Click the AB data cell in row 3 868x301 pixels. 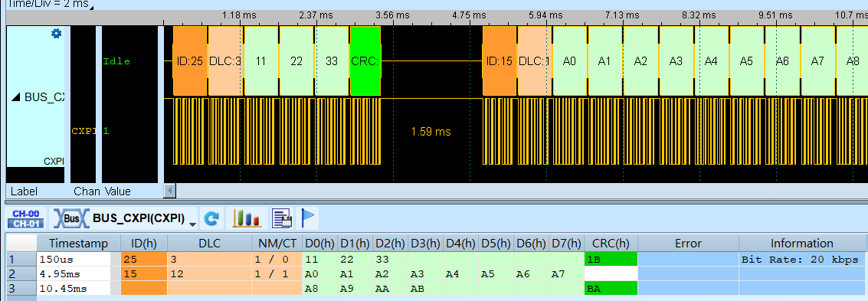pos(426,288)
